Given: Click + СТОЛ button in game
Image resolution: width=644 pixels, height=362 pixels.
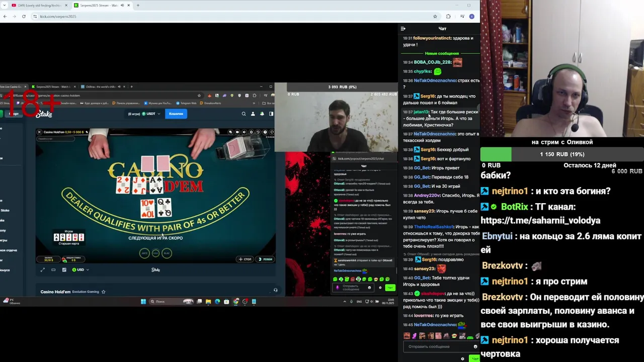Looking at the screenshot, I should point(246,259).
